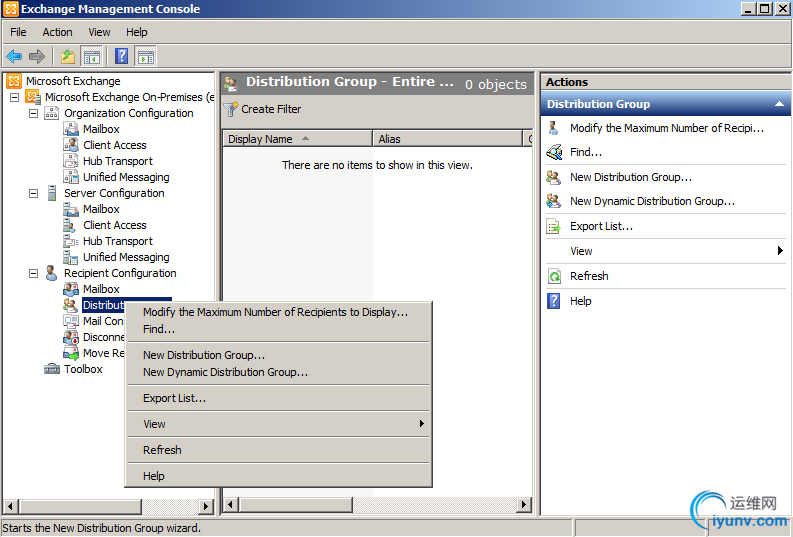
Task: Choose New Dynamic Distribution Group in context menu
Action: coord(279,372)
